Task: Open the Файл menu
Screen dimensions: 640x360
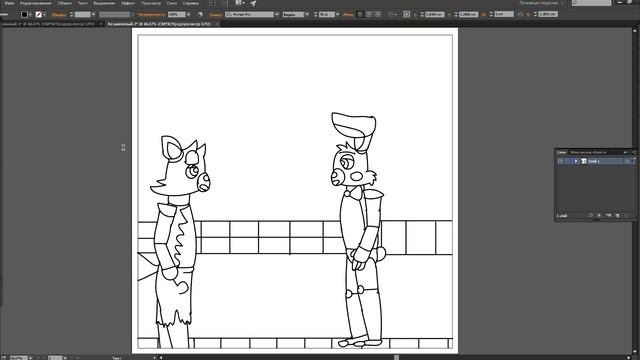Action: tap(9, 3)
